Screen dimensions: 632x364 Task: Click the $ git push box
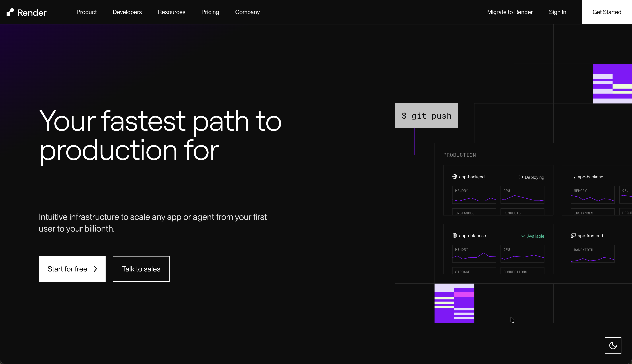[426, 116]
